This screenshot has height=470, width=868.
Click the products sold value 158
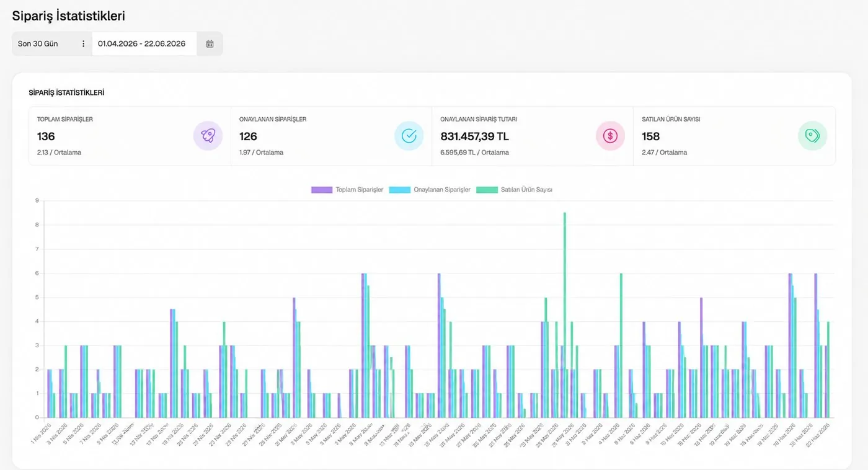click(x=650, y=136)
